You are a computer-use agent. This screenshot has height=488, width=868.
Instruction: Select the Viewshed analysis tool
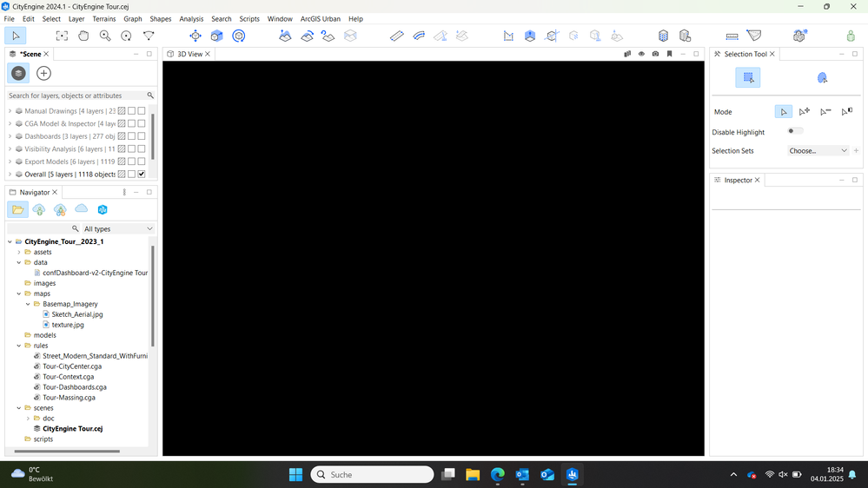(x=754, y=36)
